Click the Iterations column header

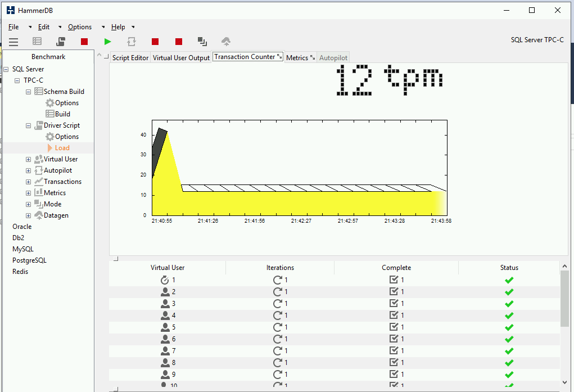pyautogui.click(x=280, y=268)
